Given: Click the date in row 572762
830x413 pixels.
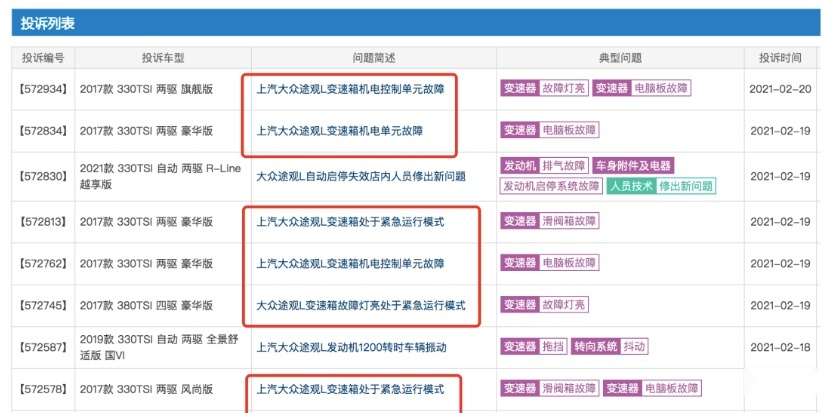Looking at the screenshot, I should pyautogui.click(x=780, y=263).
